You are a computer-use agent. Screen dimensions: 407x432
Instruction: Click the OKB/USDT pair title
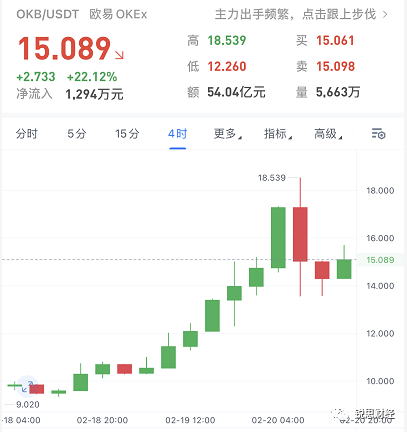(48, 14)
